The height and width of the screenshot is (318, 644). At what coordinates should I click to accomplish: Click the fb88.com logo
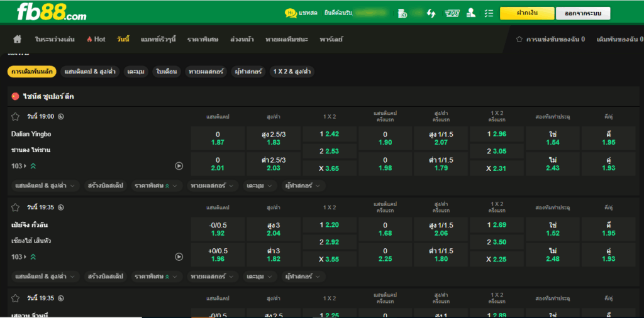[x=52, y=13]
